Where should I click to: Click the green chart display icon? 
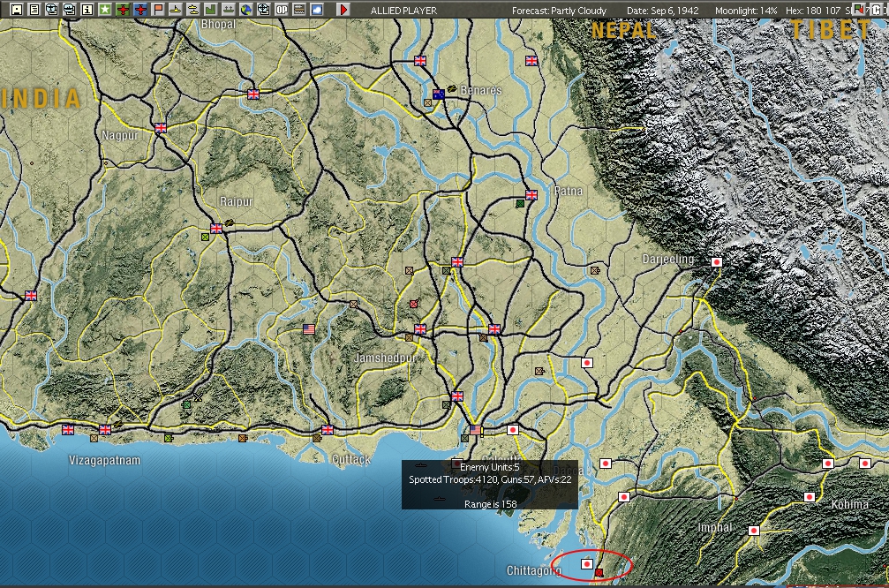[209, 10]
